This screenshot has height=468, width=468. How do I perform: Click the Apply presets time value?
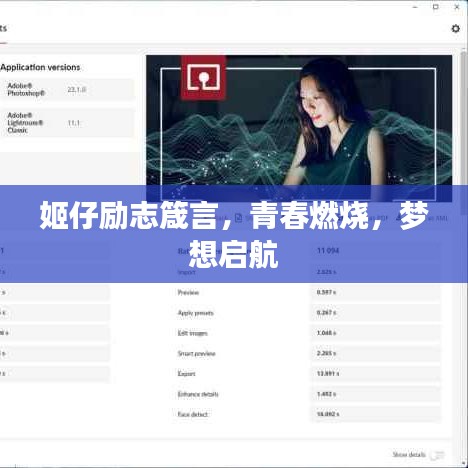326,313
